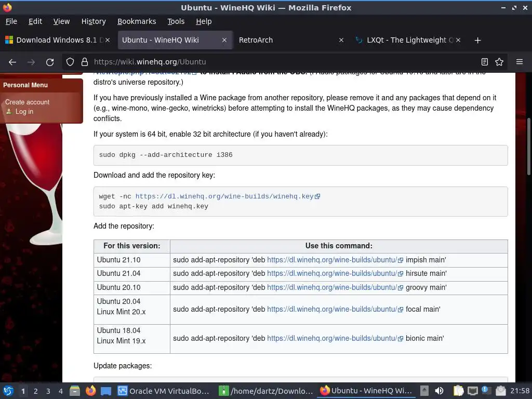Click the forward navigation arrow
Image resolution: width=532 pixels, height=399 pixels.
point(31,62)
